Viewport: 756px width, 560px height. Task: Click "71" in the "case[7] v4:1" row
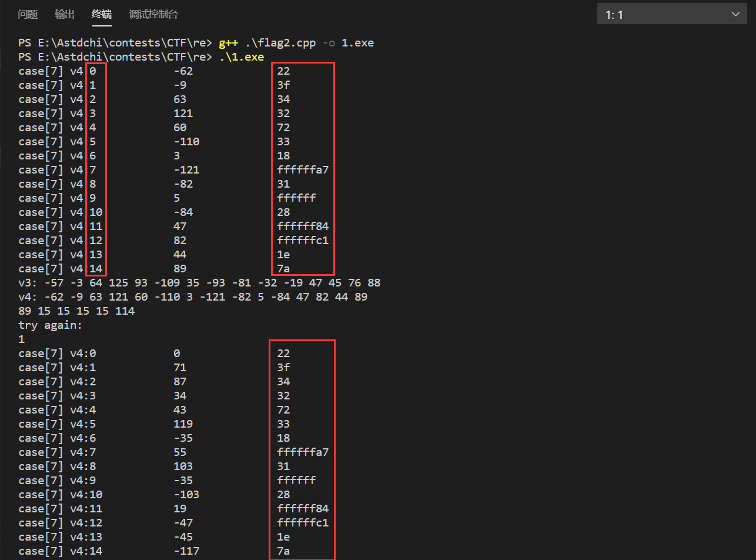click(x=180, y=368)
